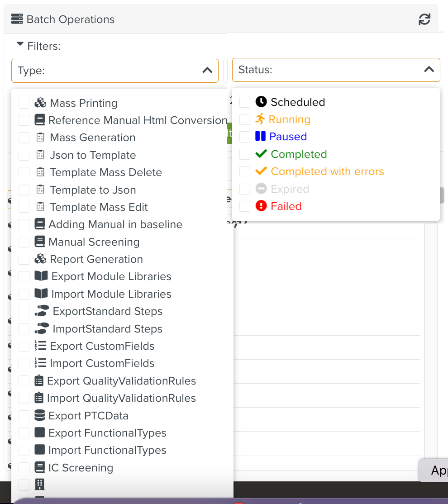Screen dimensions: 448x504
Task: Click the Scheduled clock icon
Action: pyautogui.click(x=261, y=102)
